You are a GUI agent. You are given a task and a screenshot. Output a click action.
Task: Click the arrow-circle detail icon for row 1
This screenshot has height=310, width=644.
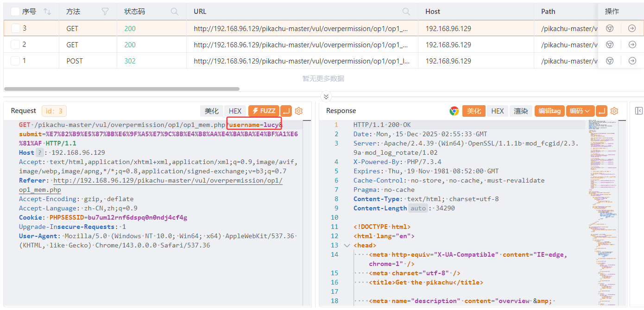pos(632,61)
